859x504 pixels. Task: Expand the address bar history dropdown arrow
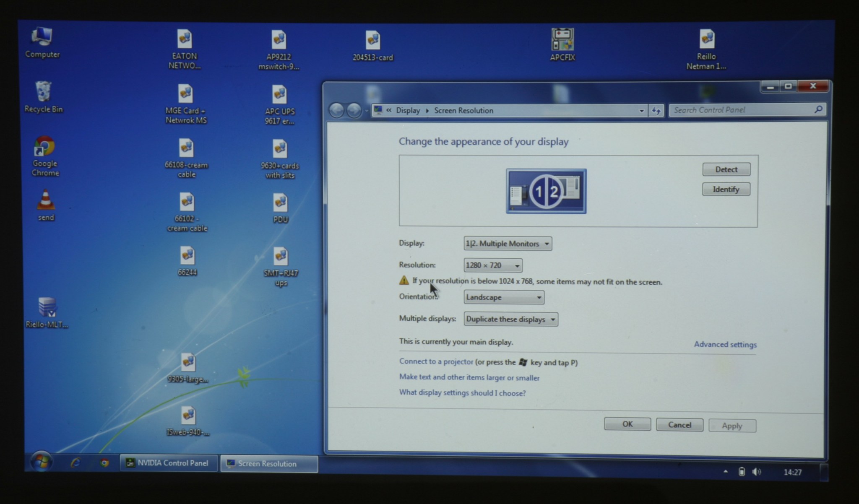coord(641,111)
